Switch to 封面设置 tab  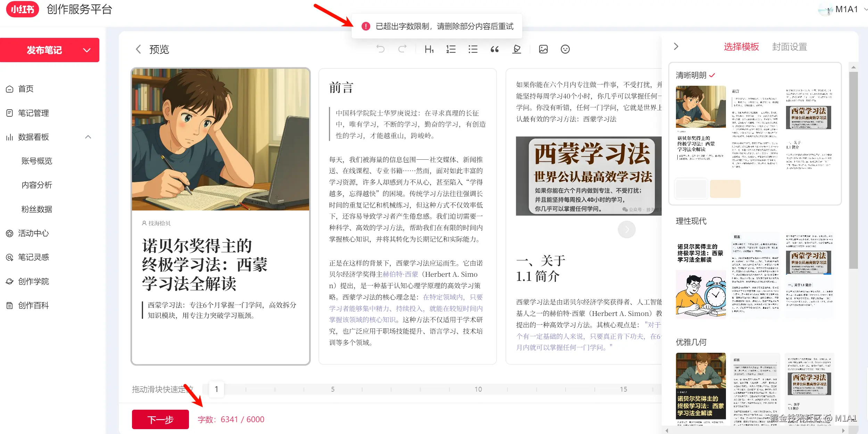tap(789, 47)
